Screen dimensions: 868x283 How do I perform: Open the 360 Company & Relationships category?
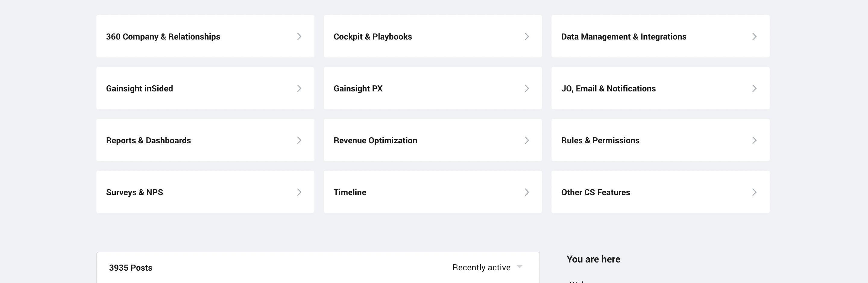point(205,36)
